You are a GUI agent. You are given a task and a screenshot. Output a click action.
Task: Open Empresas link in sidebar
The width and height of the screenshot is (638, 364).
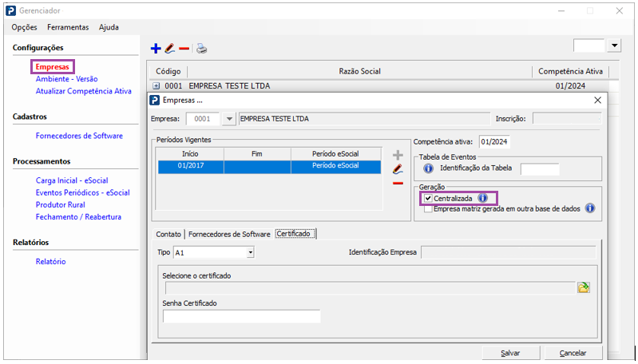[53, 67]
